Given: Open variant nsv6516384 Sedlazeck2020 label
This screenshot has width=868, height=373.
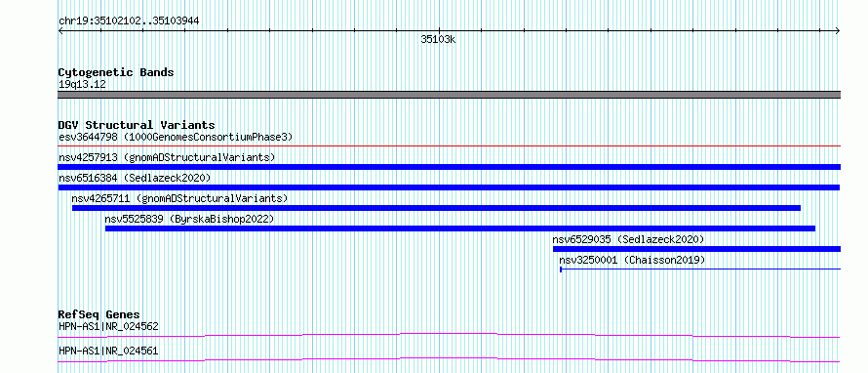Looking at the screenshot, I should click(135, 178).
